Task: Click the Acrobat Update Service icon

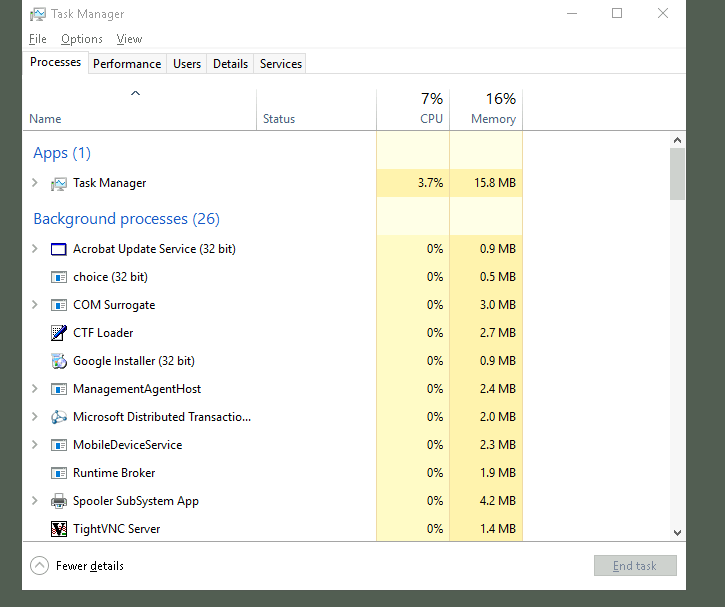Action: pos(59,249)
